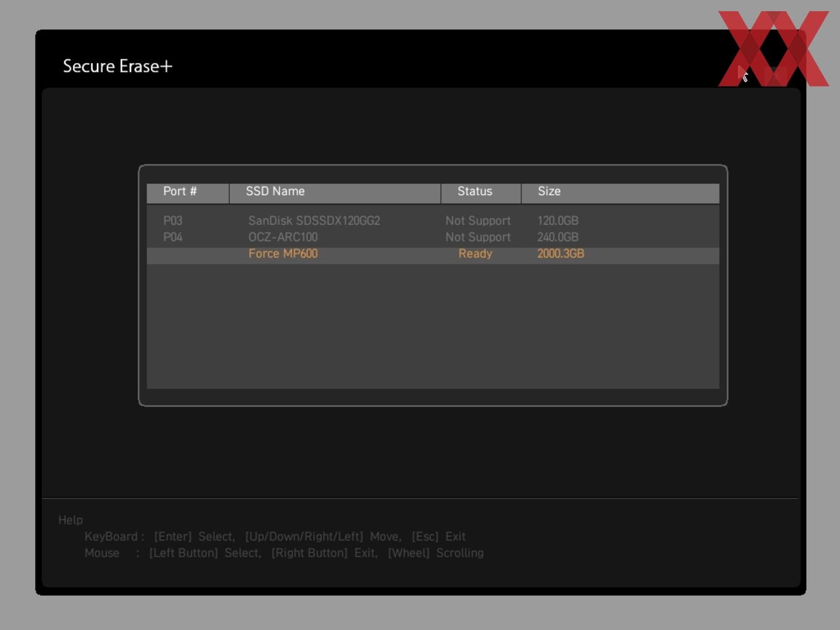Click the Port # column header

pyautogui.click(x=188, y=193)
